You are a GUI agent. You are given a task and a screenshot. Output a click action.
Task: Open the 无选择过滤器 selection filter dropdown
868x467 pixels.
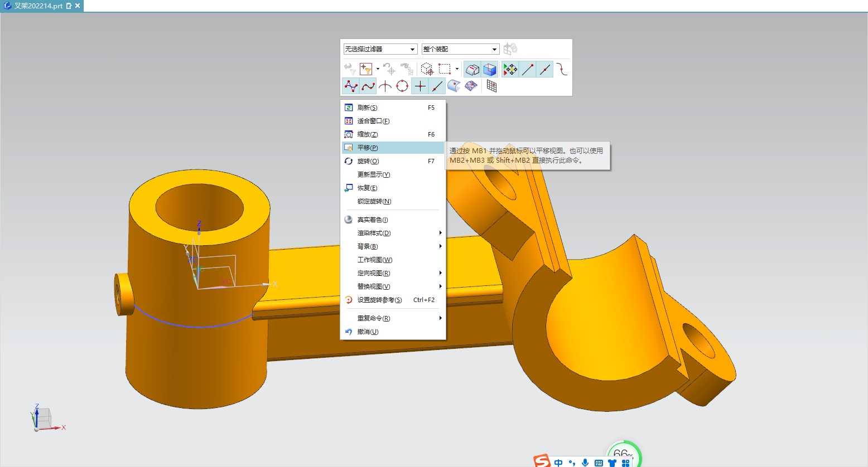click(379, 49)
